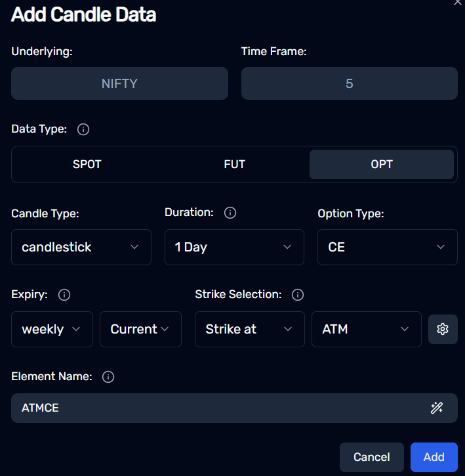The image size is (465, 476).
Task: Click the Cancel button
Action: (x=372, y=457)
